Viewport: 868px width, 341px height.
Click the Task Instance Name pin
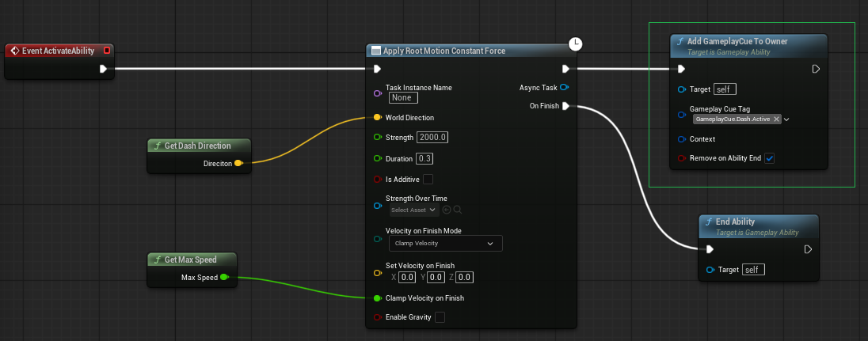click(378, 93)
